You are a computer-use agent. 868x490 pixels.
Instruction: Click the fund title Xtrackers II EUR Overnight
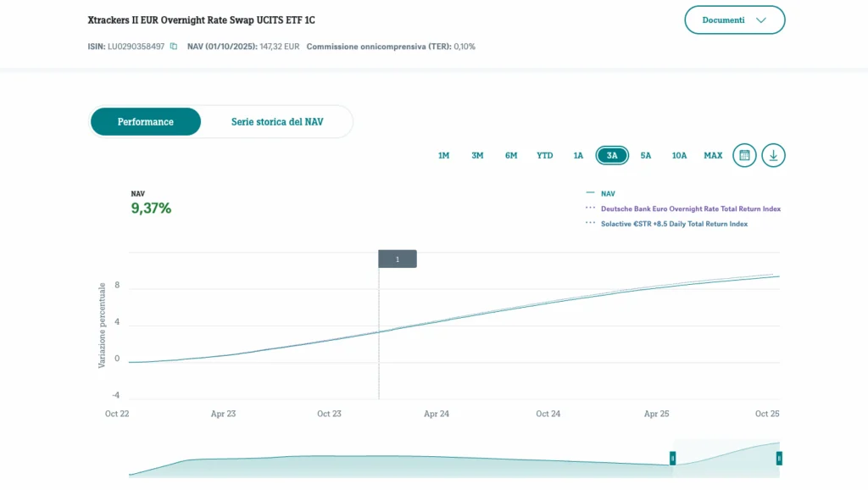tap(202, 20)
